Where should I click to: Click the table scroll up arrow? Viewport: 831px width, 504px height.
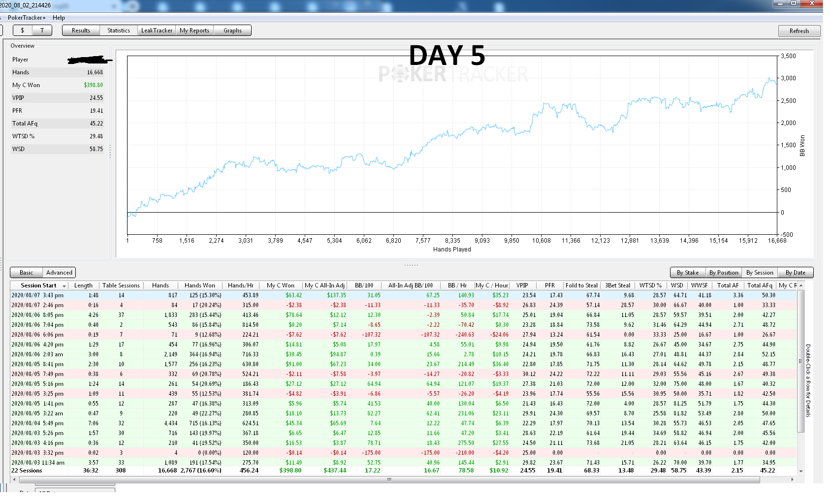tap(801, 285)
